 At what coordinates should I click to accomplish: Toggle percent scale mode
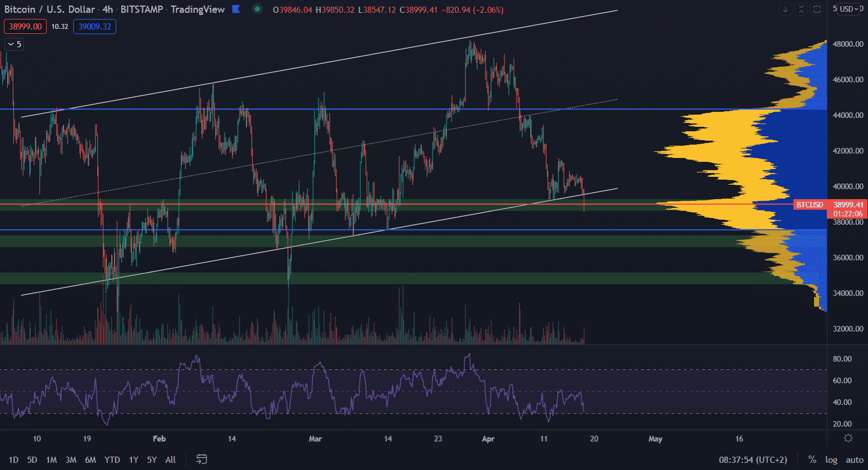[812, 459]
